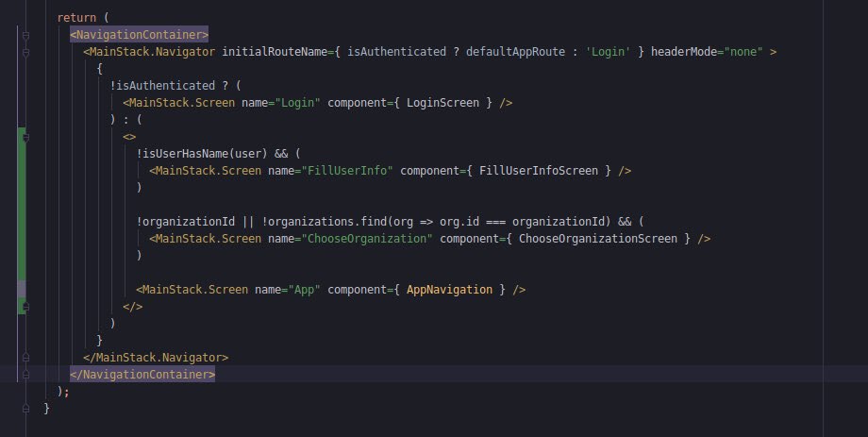The image size is (868, 437).
Task: Click the ChooseOrganizationScreen component reference
Action: click(x=598, y=239)
